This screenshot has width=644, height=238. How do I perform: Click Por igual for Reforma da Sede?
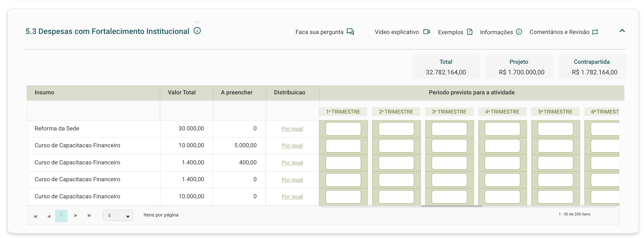coord(292,129)
